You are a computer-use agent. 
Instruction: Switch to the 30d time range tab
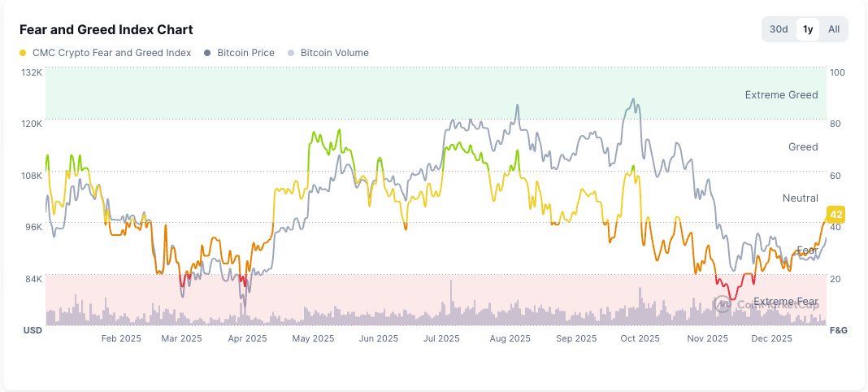coord(779,29)
